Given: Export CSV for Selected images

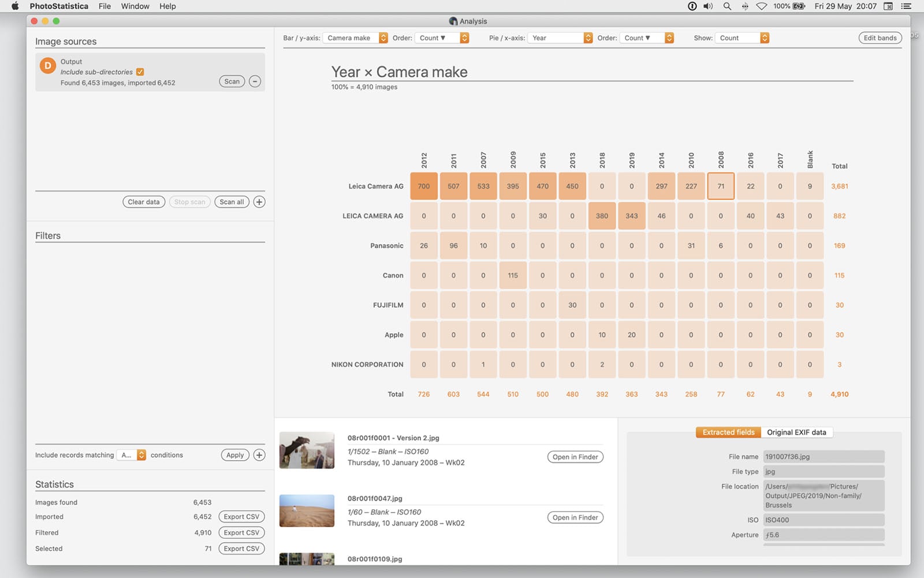Looking at the screenshot, I should tap(241, 549).
